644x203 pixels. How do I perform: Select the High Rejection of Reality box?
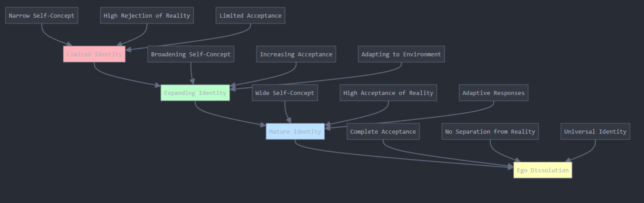pos(147,15)
